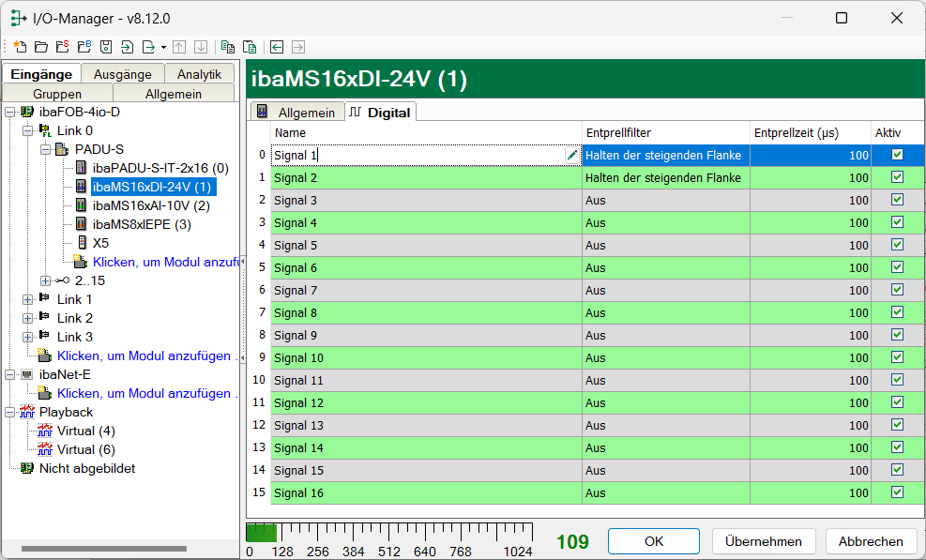926x560 pixels.
Task: Click the new configuration icon with star
Action: [20, 46]
